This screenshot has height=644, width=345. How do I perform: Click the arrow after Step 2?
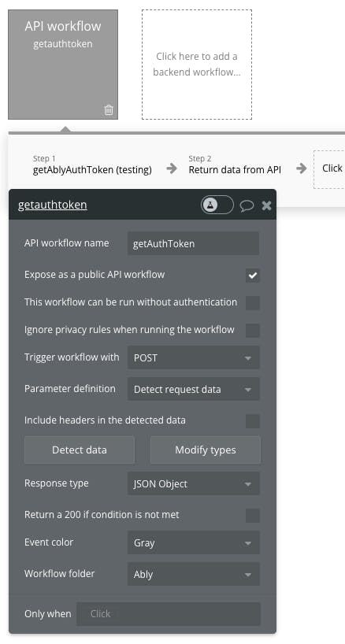pyautogui.click(x=302, y=168)
